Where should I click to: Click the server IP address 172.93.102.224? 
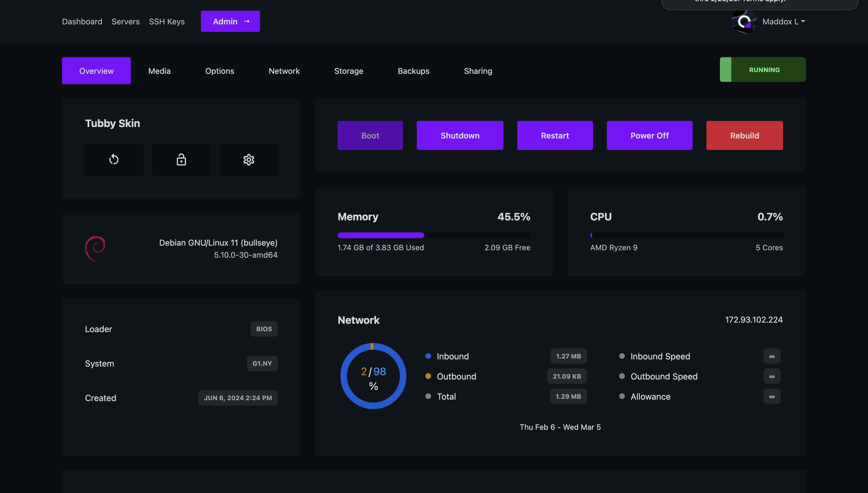coord(754,320)
